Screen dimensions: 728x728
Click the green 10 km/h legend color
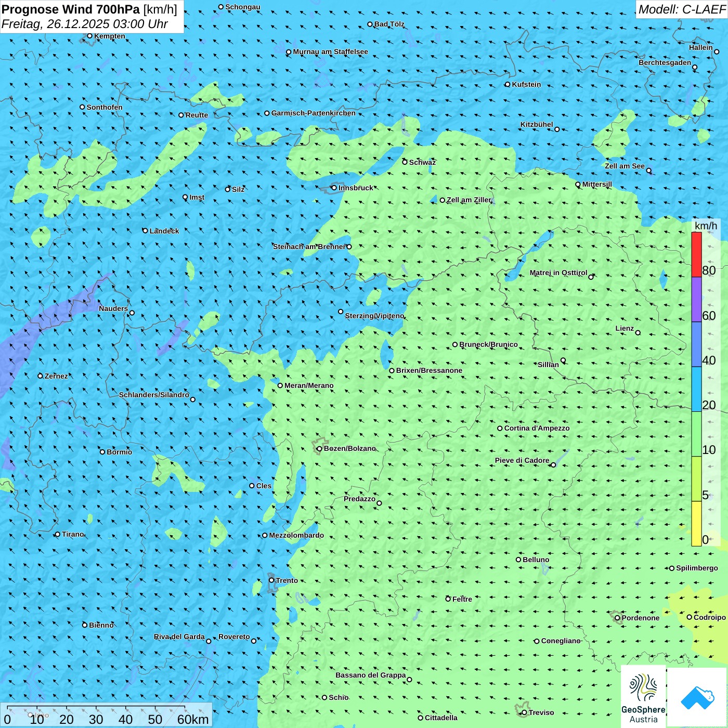[696, 434]
